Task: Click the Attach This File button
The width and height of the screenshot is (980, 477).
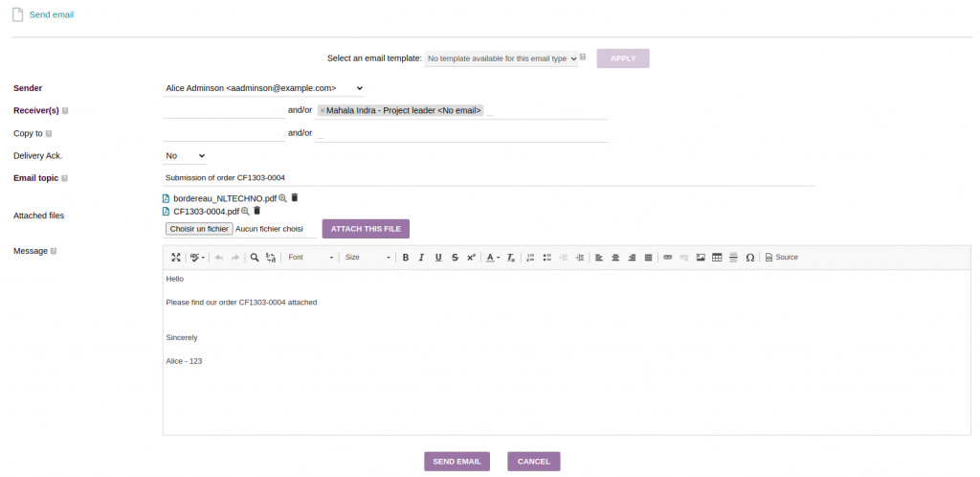Action: (366, 229)
